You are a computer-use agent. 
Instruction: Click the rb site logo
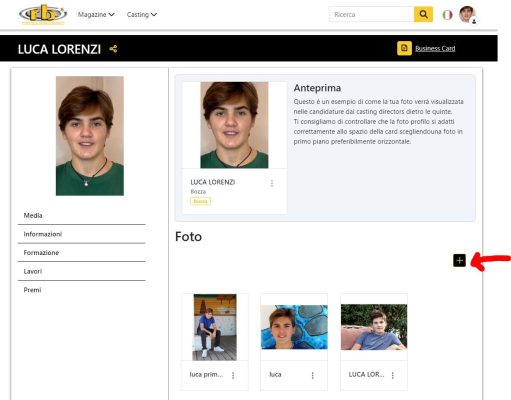pyautogui.click(x=43, y=15)
